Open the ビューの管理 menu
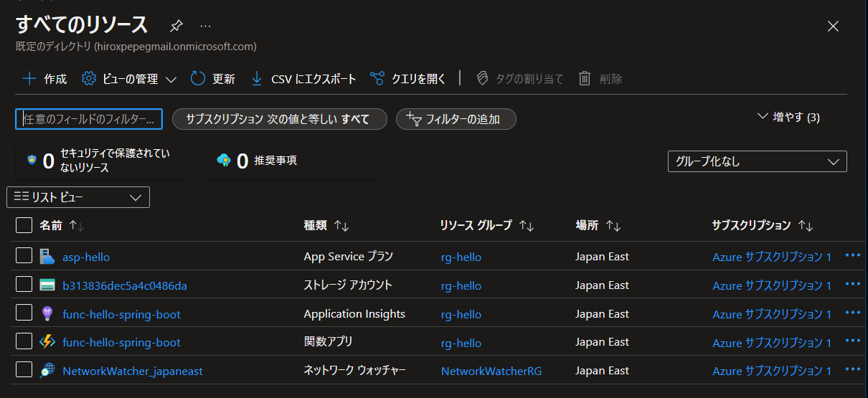This screenshot has height=398, width=868. (x=129, y=79)
